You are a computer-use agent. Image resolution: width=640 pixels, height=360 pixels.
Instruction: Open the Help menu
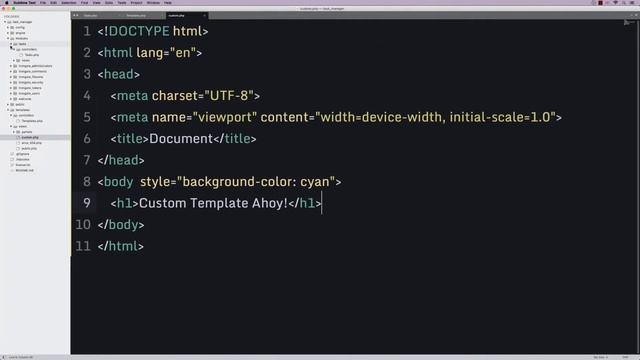[x=168, y=2]
